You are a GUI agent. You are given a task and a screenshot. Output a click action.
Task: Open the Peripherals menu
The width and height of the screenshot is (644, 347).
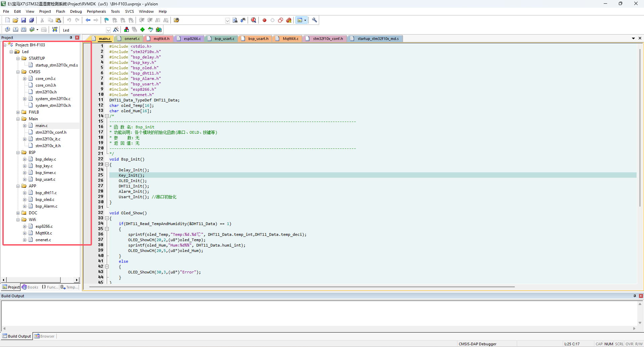coord(96,11)
